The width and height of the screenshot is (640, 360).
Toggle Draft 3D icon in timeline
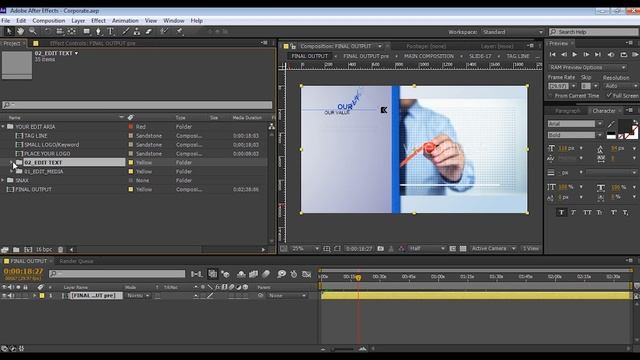(225, 274)
